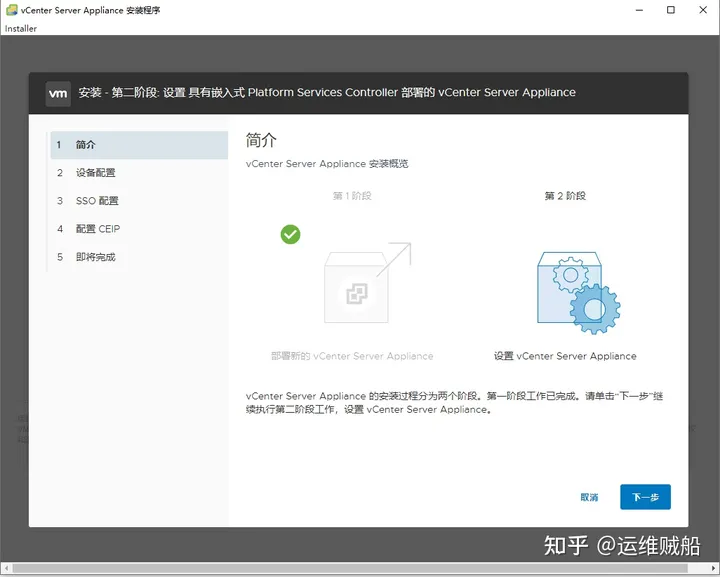Select step 1 简介 in the sidebar
This screenshot has height=577, width=720.
click(x=139, y=145)
